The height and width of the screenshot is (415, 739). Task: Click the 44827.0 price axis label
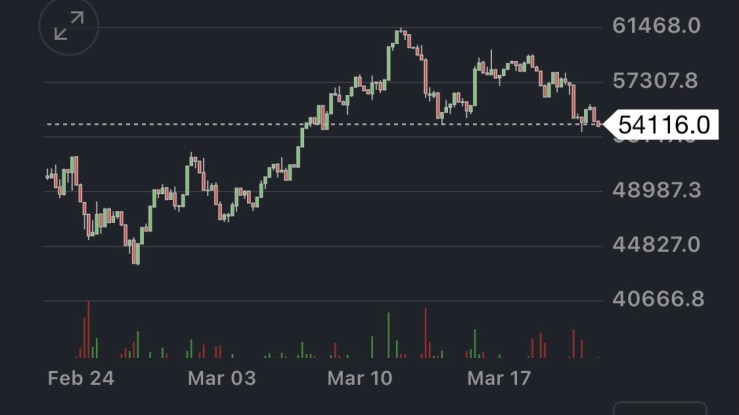click(x=656, y=245)
